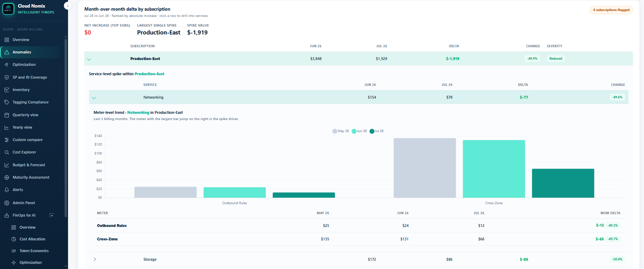Click the Cost Allocation pie icon
644x269 pixels.
(x=13, y=239)
